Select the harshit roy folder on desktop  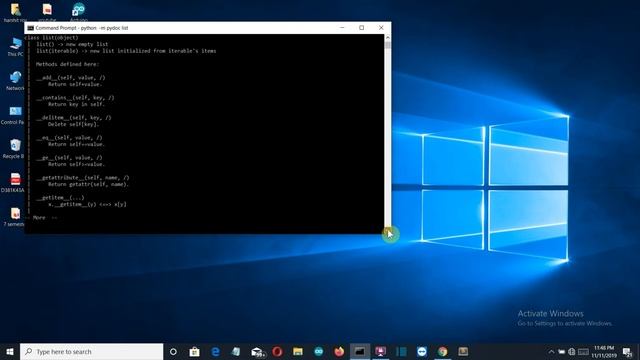16,12
